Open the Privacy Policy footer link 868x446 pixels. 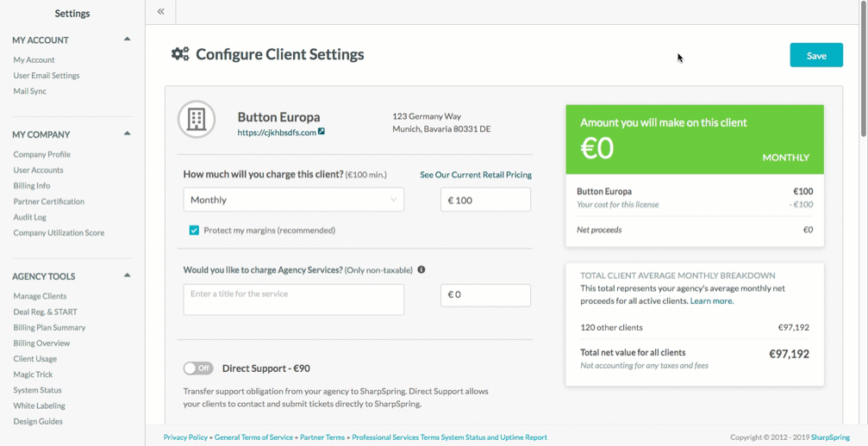tap(185, 437)
